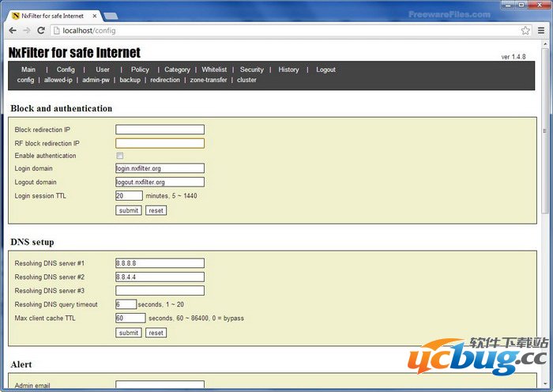Open the Policy menu item

click(x=140, y=70)
